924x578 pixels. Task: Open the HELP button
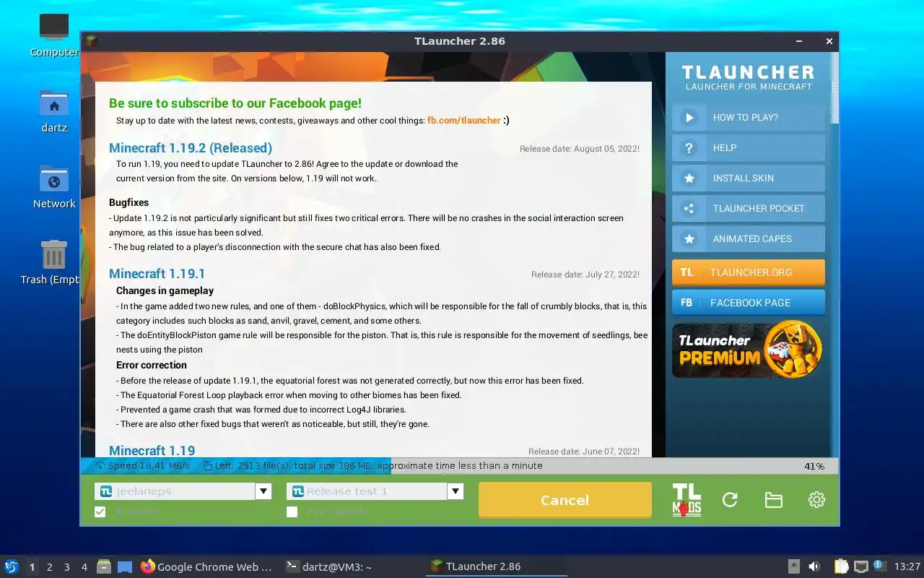(x=749, y=148)
